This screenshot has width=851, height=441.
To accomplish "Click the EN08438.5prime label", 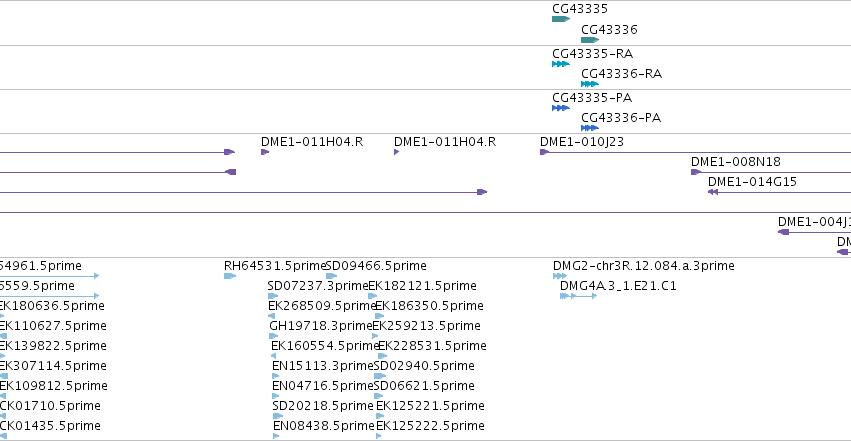I will point(324,426).
